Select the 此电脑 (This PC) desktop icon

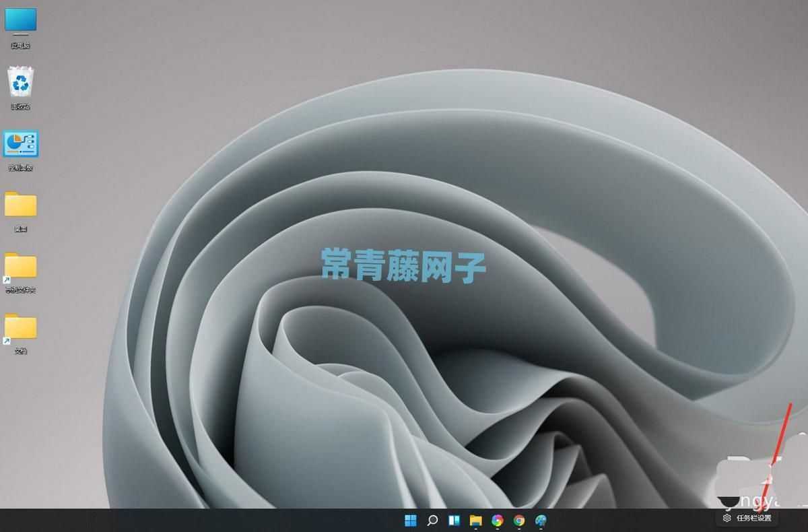(21, 27)
